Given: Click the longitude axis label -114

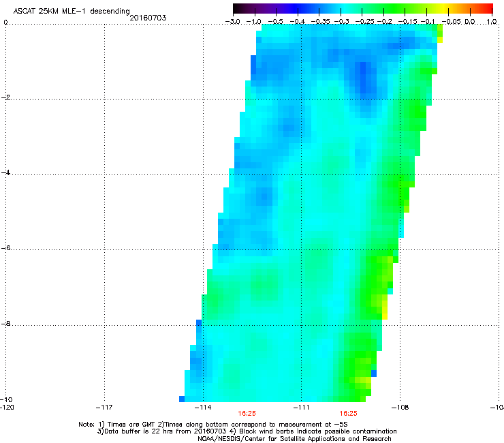Looking at the screenshot, I should [x=203, y=408].
